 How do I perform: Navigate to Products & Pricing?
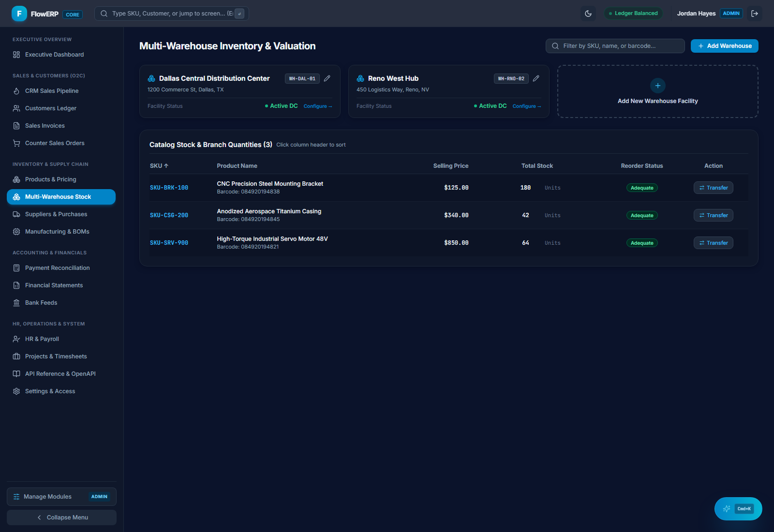pyautogui.click(x=61, y=179)
